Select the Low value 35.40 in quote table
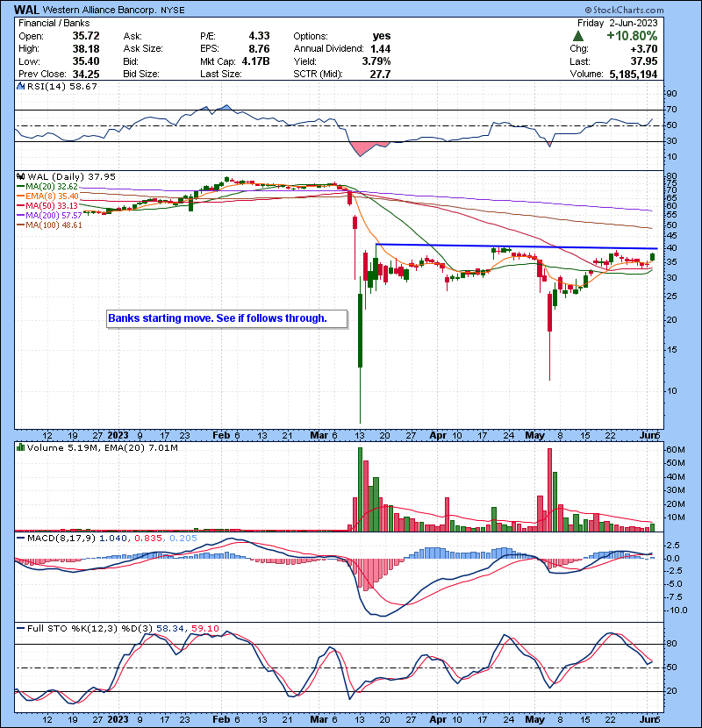The image size is (702, 728). coord(86,61)
